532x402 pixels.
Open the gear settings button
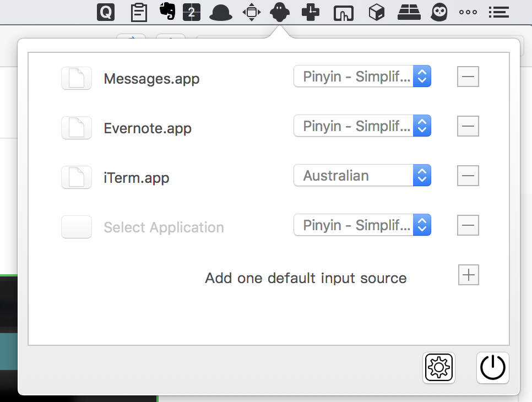coord(439,367)
